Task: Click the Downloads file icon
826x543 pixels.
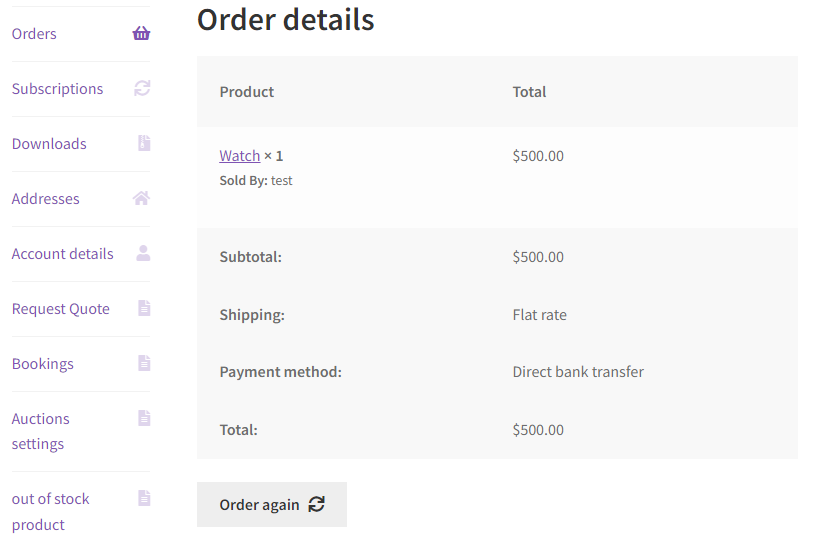Action: coord(143,143)
